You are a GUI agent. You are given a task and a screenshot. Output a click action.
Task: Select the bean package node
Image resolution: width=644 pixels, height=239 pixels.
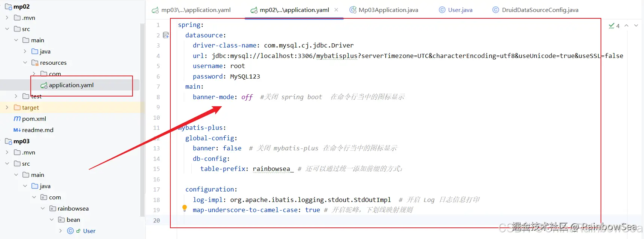coord(73,220)
